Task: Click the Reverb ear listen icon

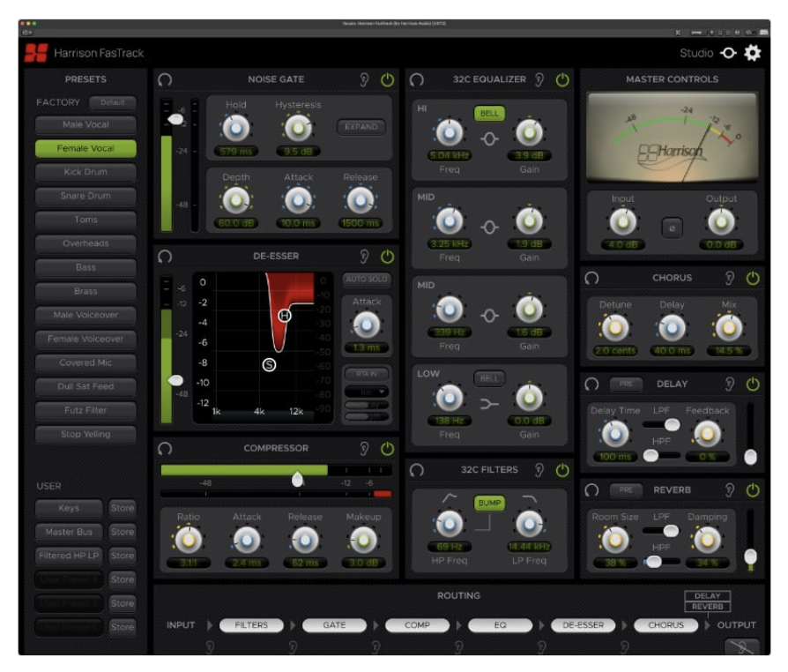Action: pyautogui.click(x=730, y=490)
